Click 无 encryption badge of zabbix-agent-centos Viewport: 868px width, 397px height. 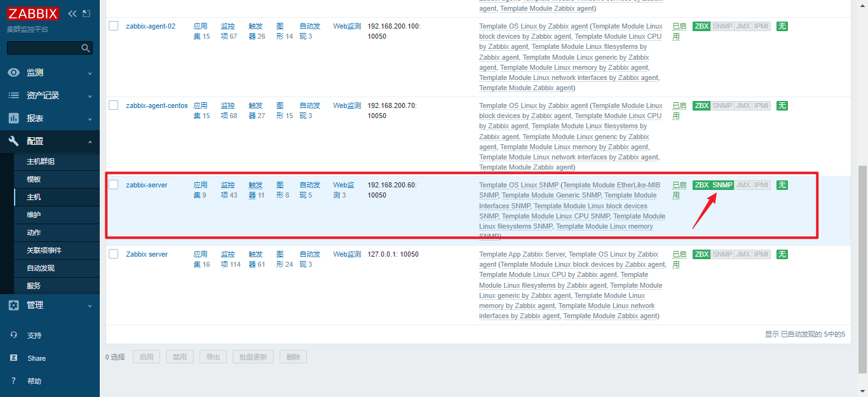782,105
